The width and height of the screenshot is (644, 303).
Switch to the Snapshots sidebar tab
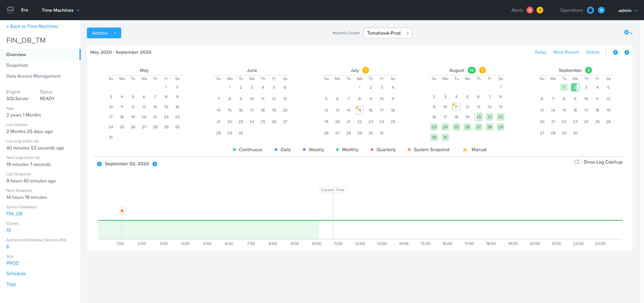[x=17, y=65]
